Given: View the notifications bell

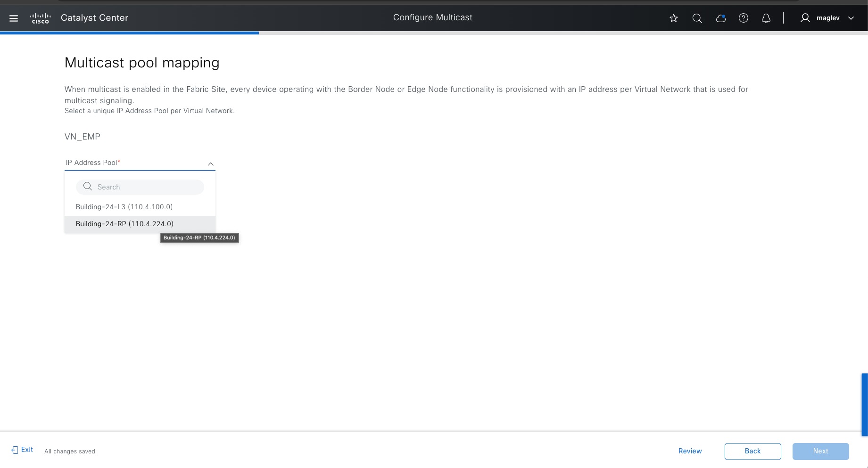Looking at the screenshot, I should coord(766,18).
